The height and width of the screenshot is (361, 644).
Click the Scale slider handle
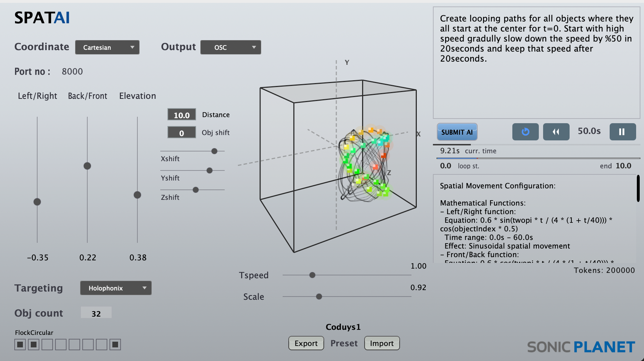[x=319, y=297]
